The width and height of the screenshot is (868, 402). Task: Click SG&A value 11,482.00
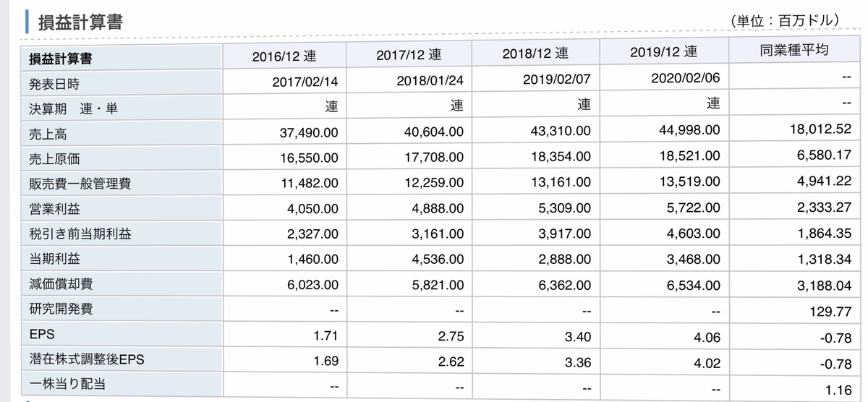pos(309,184)
